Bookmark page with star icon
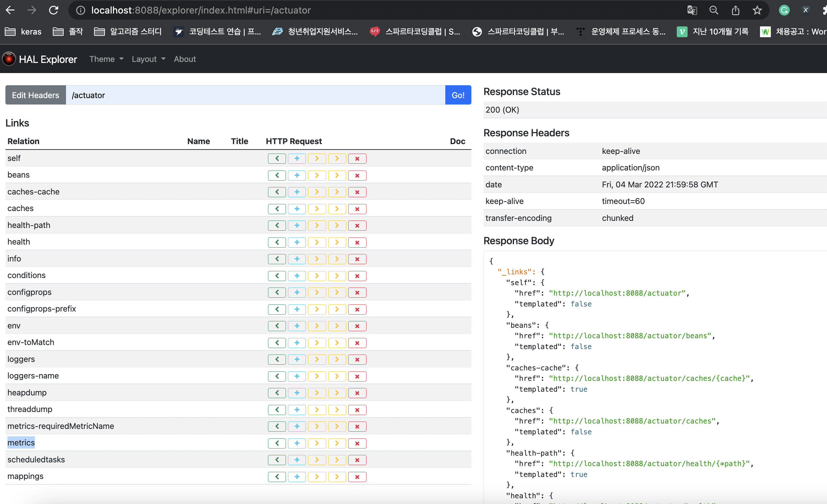This screenshot has height=504, width=827. pyautogui.click(x=757, y=10)
